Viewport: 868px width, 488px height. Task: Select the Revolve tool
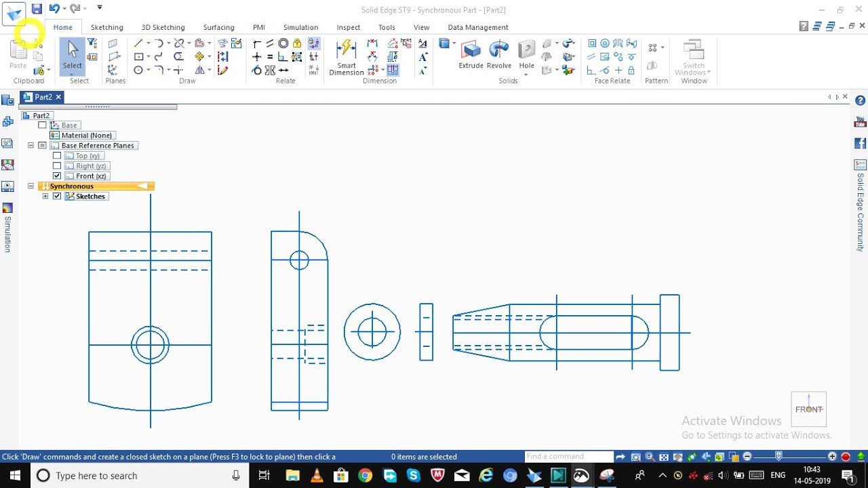pyautogui.click(x=498, y=55)
